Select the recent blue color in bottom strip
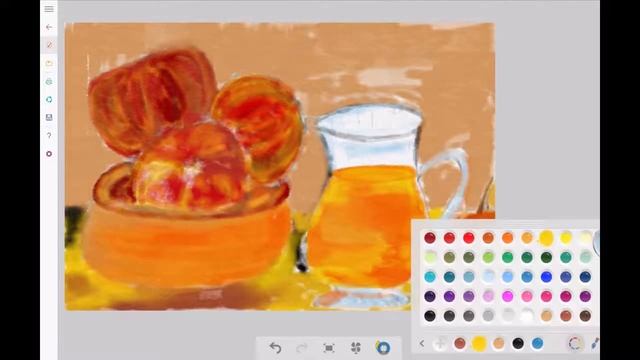Image resolution: width=640 pixels, height=360 pixels. pyautogui.click(x=538, y=344)
